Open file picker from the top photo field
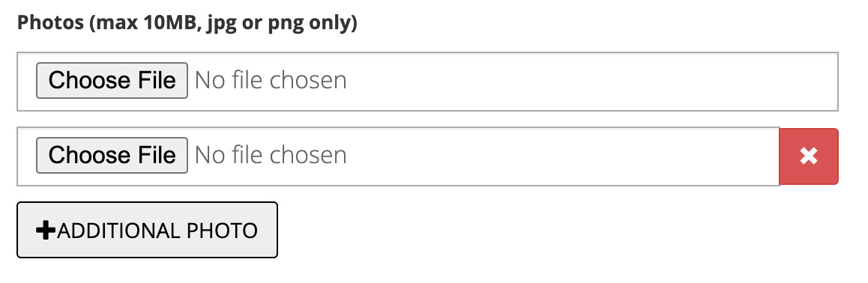Viewport: 868px width, 283px height. pos(112,80)
